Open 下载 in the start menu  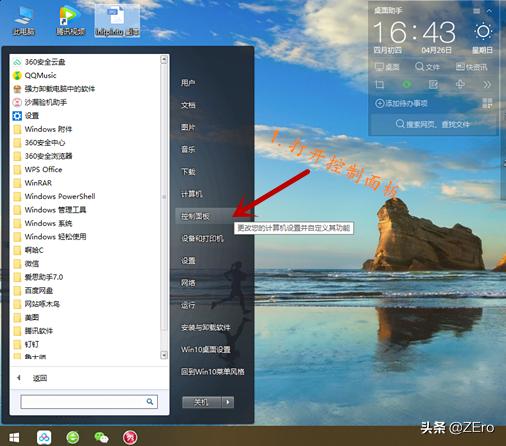point(188,172)
